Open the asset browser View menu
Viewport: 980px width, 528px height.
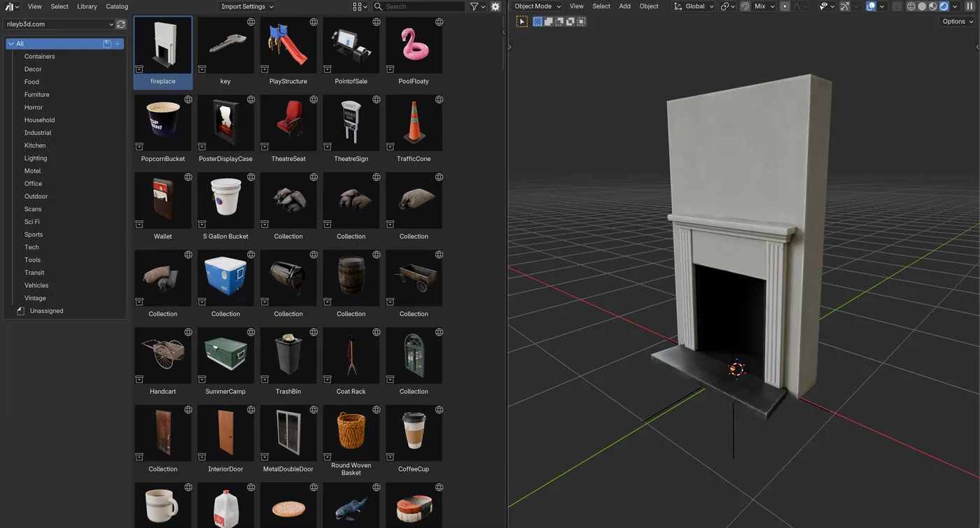(x=35, y=6)
